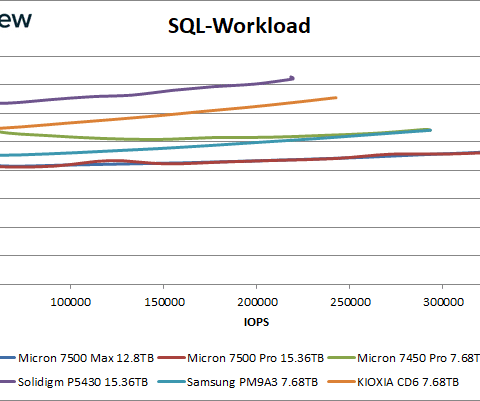Select the 100000 axis label
480x401 pixels.
[70, 302]
